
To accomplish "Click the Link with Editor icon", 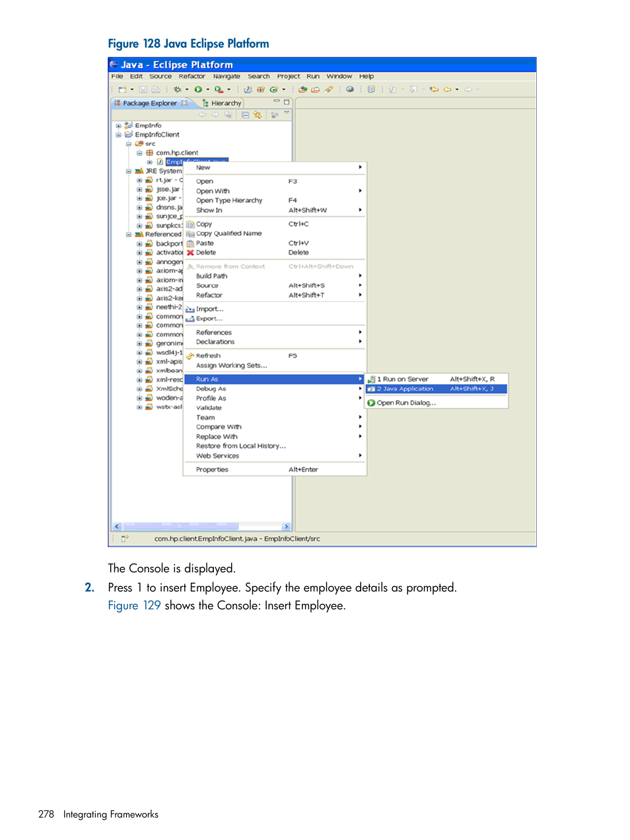I will [x=258, y=115].
